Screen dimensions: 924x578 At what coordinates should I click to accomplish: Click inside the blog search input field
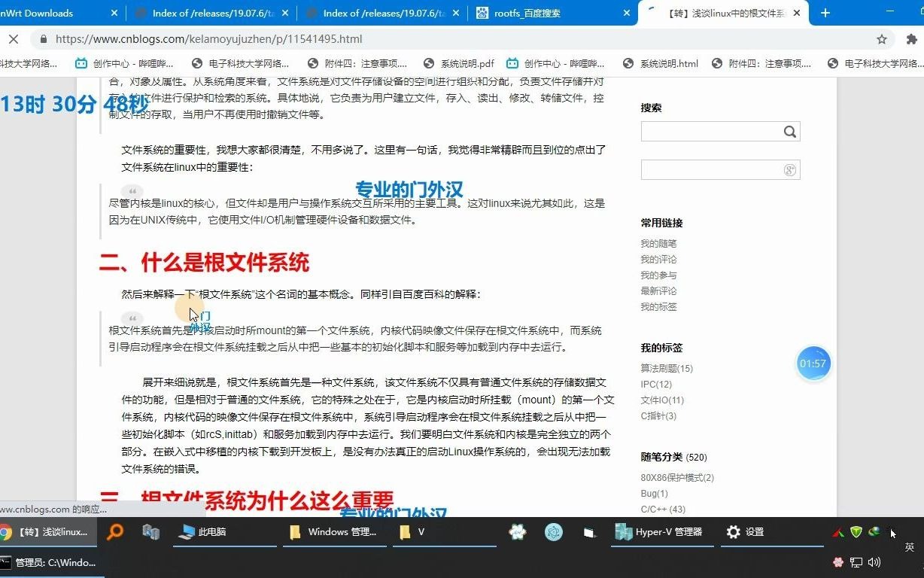pos(707,131)
